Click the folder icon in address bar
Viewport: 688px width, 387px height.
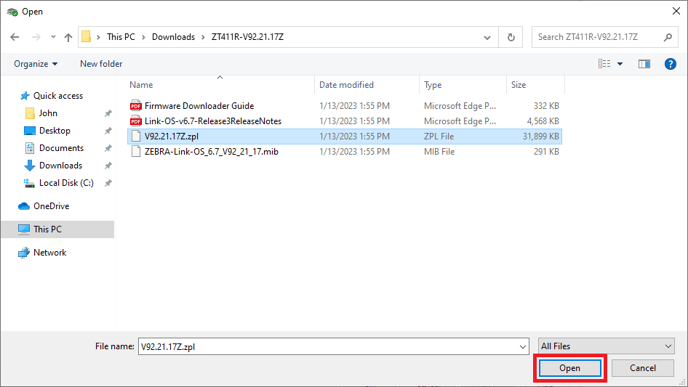click(x=86, y=37)
